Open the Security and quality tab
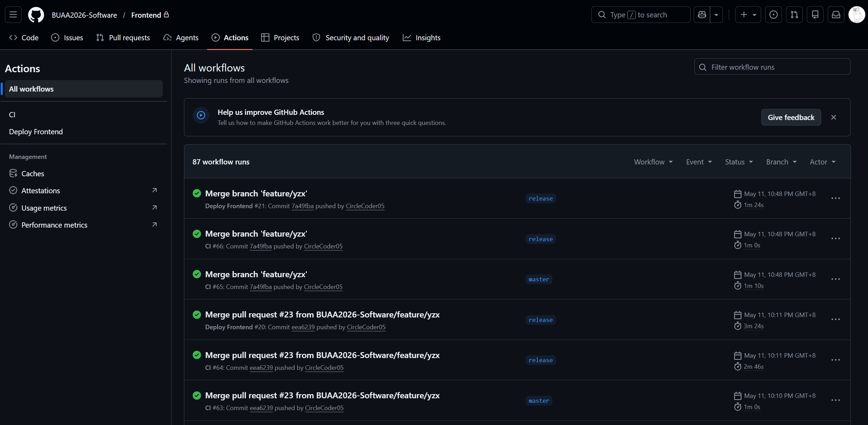The width and height of the screenshot is (868, 425). (x=351, y=37)
